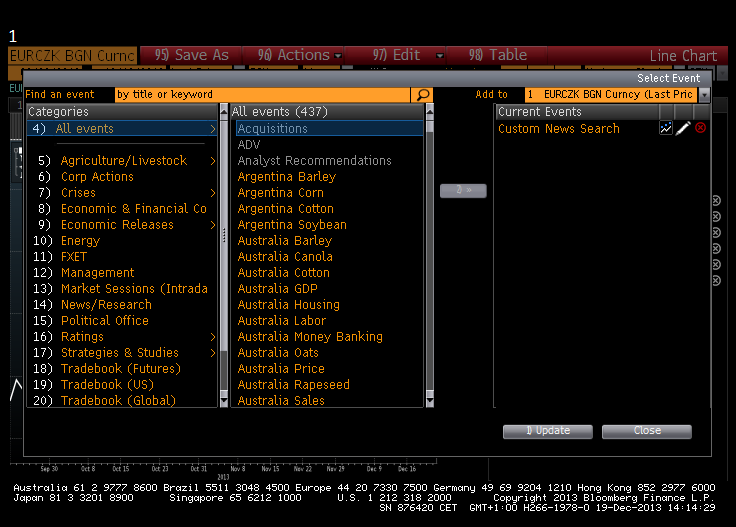Expand Strategies & Studies category chevron
The image size is (736, 527).
point(213,353)
